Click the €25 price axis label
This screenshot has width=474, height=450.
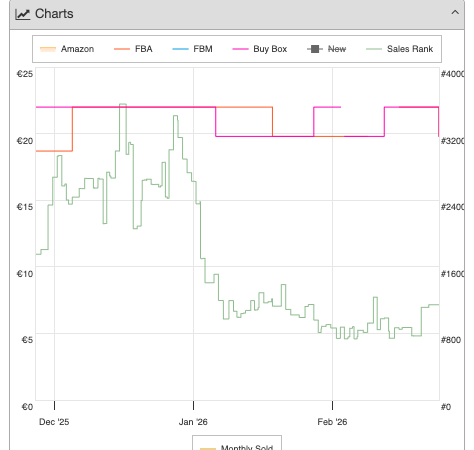coord(25,74)
